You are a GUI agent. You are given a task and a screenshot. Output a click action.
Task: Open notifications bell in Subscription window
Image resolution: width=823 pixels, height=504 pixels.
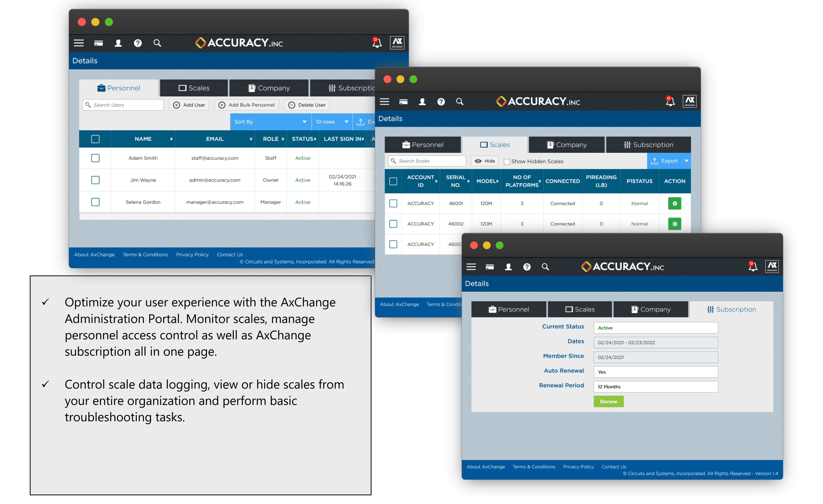click(x=753, y=266)
